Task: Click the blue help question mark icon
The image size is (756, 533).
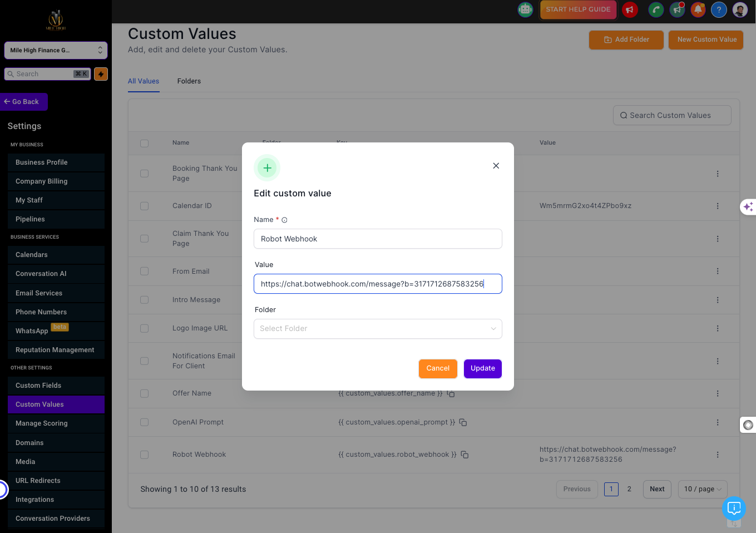Action: [x=719, y=9]
